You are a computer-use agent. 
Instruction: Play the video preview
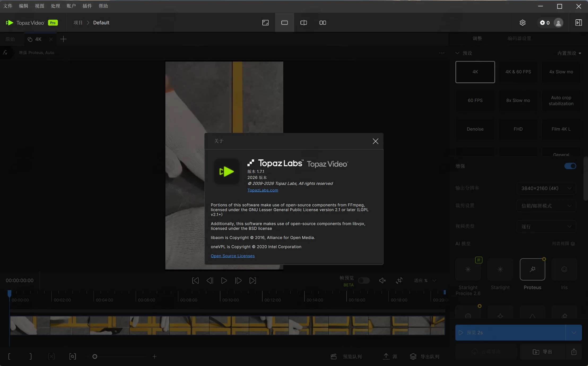coord(224,280)
